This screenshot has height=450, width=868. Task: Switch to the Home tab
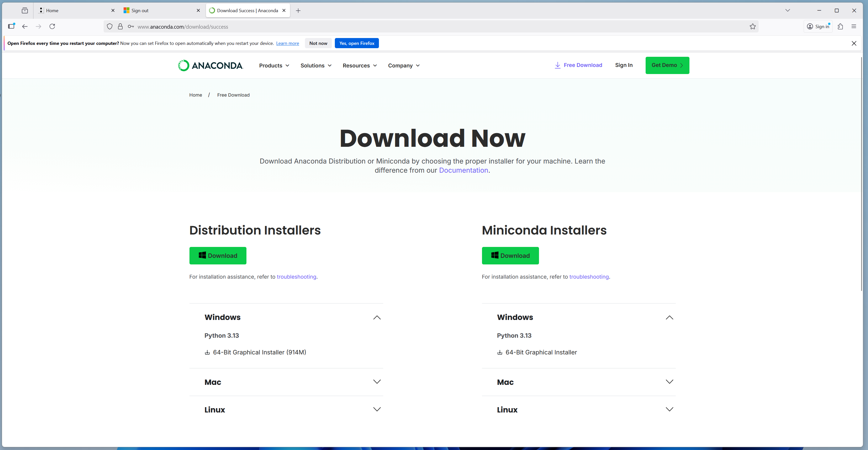click(x=74, y=10)
